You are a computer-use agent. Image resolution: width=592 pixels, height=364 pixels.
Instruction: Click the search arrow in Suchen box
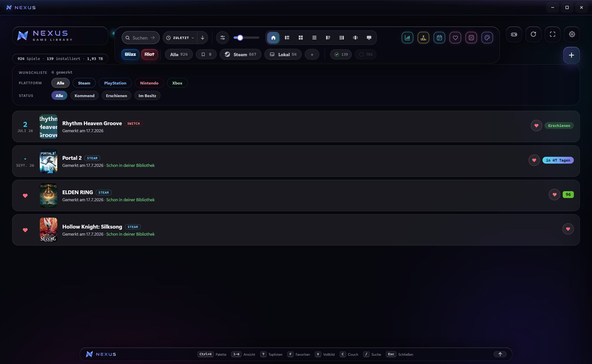point(153,38)
